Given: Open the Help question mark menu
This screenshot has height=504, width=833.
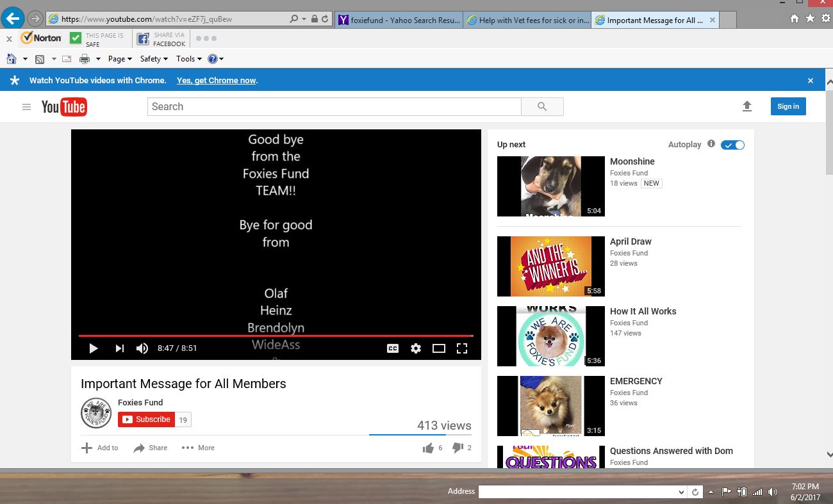Looking at the screenshot, I should 216,59.
